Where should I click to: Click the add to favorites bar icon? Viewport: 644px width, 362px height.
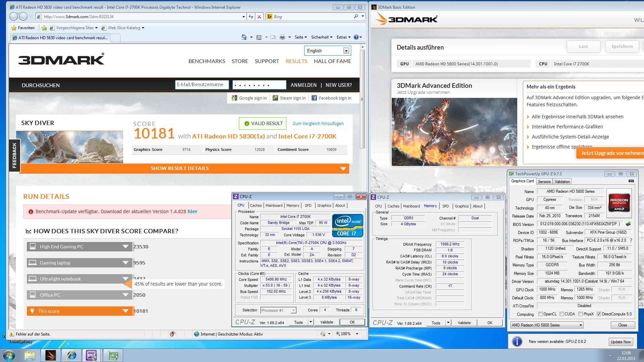click(x=44, y=28)
